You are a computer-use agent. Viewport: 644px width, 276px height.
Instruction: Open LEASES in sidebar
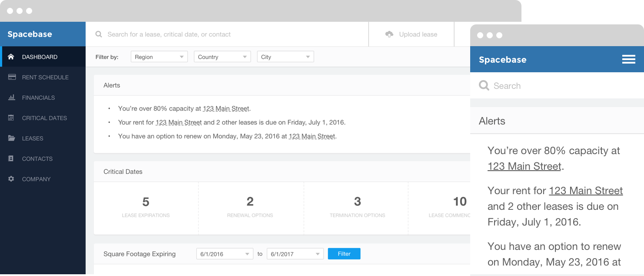click(x=43, y=138)
